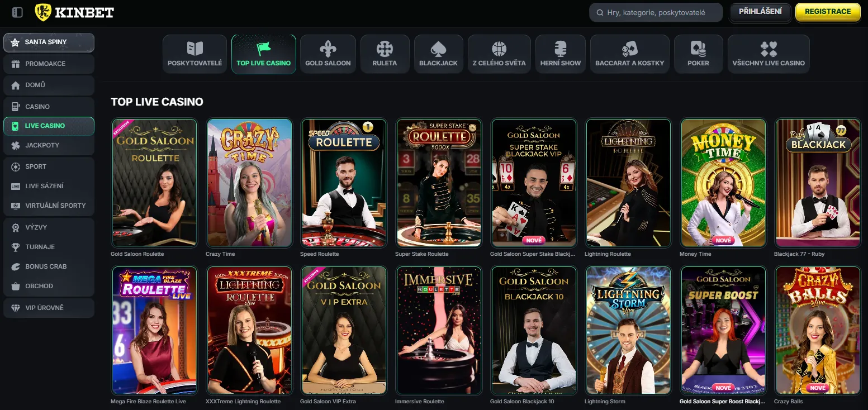The height and width of the screenshot is (410, 868).
Task: Open the Crazy Time game thumbnail
Action: (x=249, y=182)
